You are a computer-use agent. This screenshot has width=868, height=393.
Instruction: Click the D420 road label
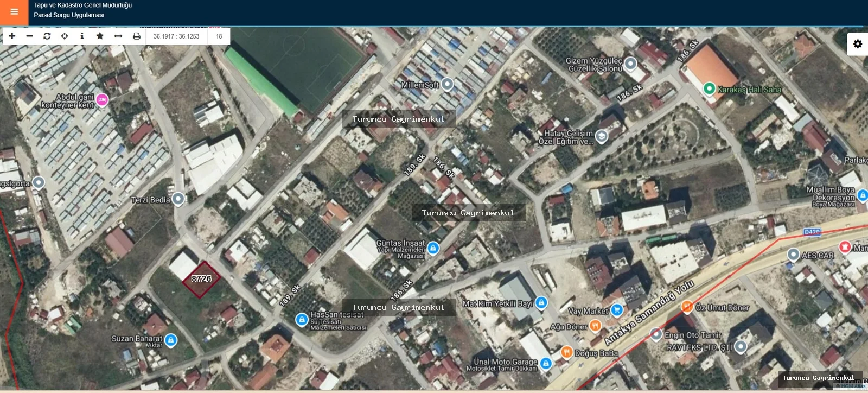click(812, 232)
